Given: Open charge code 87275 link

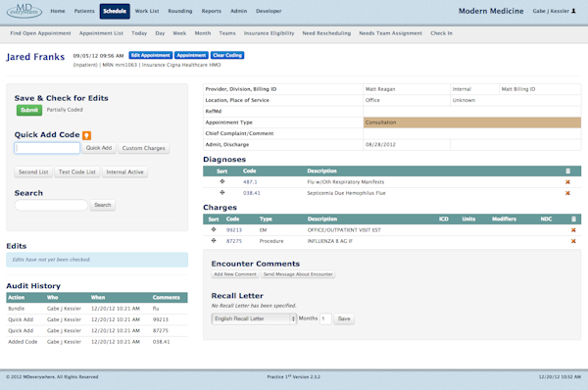Looking at the screenshot, I should click(234, 241).
